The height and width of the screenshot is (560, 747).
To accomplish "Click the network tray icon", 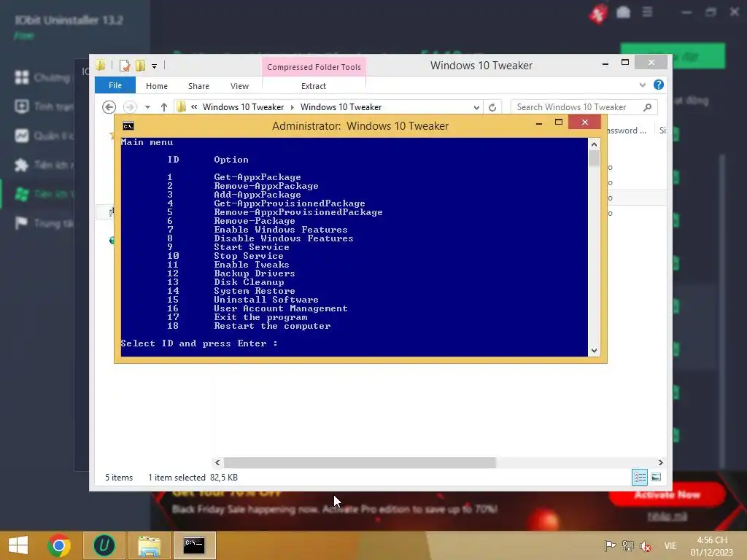I will click(628, 545).
